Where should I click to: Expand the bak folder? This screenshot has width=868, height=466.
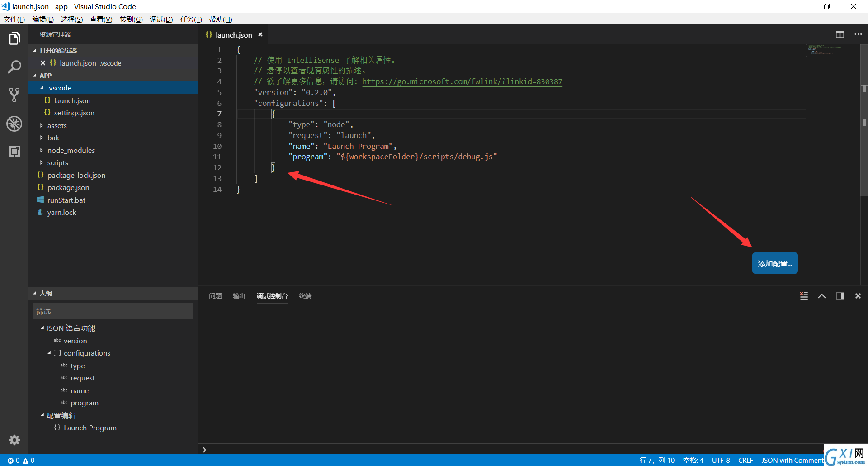[42, 138]
